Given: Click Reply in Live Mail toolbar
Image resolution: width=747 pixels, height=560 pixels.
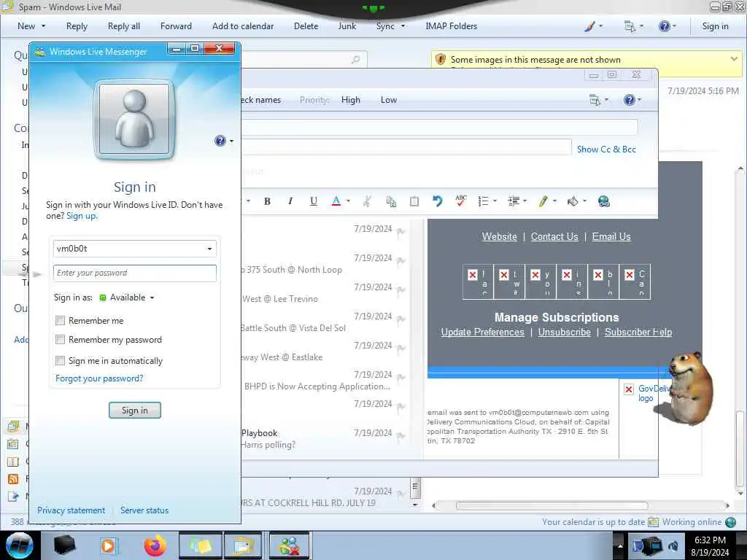Looking at the screenshot, I should [x=77, y=26].
